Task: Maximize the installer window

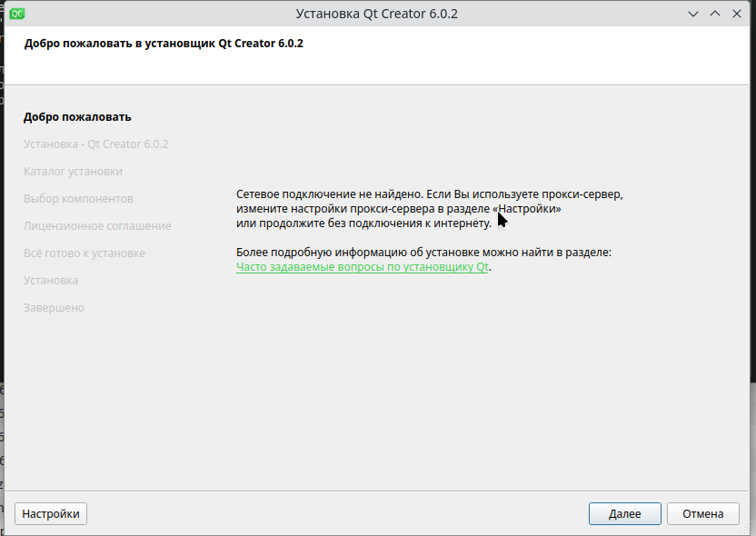Action: click(x=715, y=14)
